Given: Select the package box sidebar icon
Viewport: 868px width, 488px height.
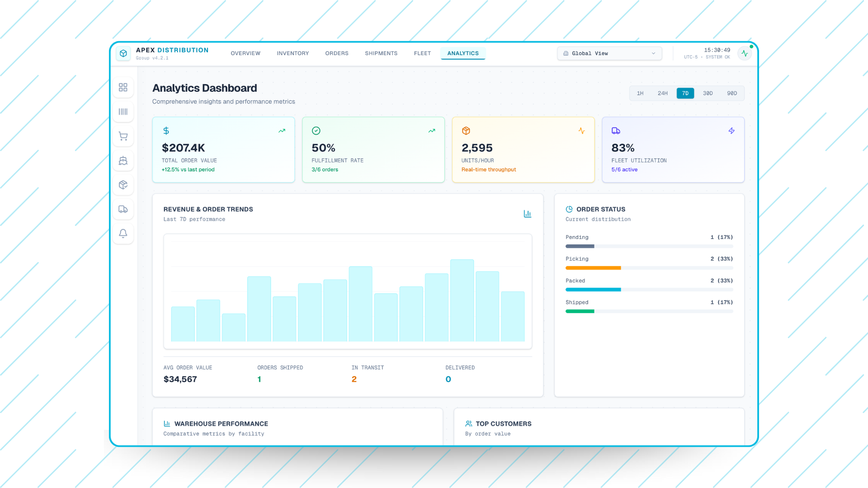Looking at the screenshot, I should click(123, 185).
